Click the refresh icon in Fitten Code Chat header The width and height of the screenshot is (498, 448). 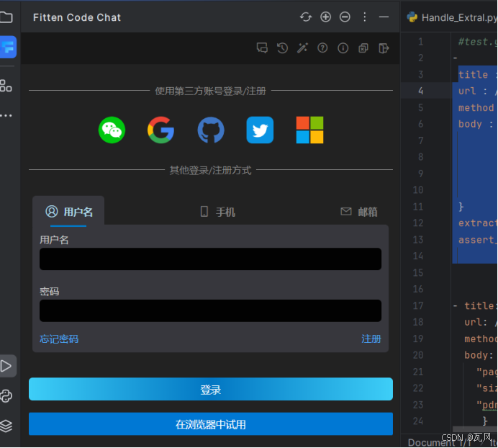click(306, 17)
